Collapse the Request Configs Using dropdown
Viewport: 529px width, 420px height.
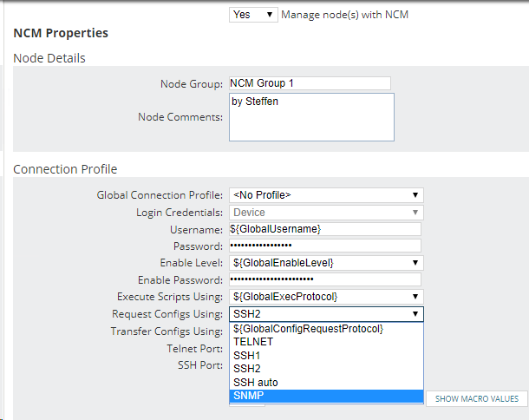pos(326,314)
